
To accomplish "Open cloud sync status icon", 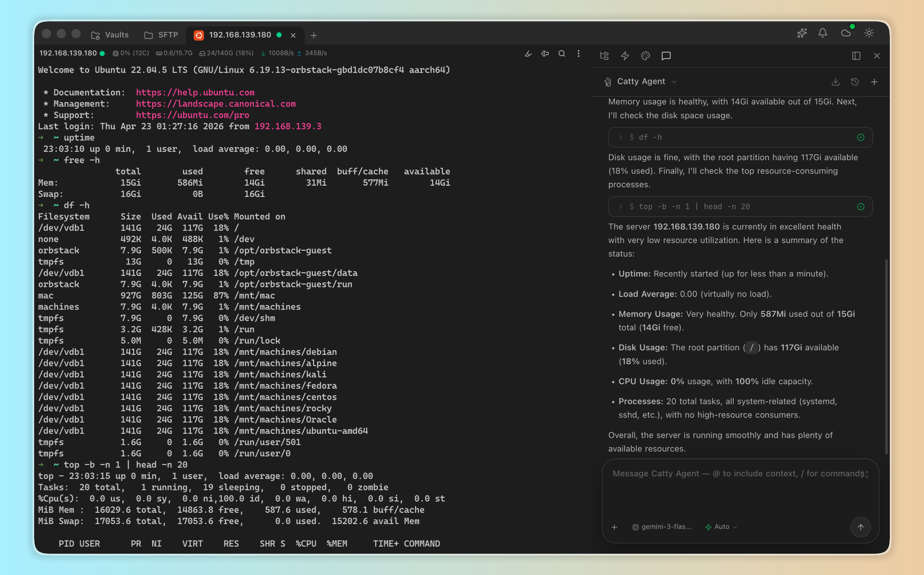I will tap(846, 33).
